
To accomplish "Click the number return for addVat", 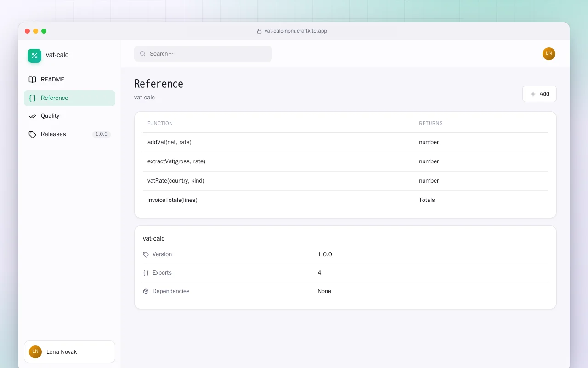I will 429,142.
